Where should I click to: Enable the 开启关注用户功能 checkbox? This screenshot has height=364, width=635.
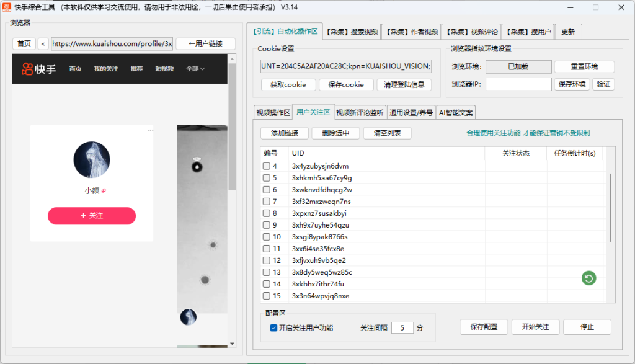tap(272, 329)
